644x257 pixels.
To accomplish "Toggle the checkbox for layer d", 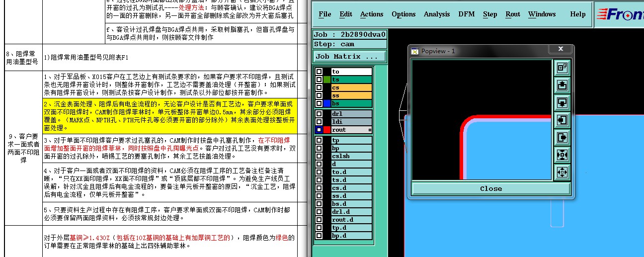I will coord(319,164).
